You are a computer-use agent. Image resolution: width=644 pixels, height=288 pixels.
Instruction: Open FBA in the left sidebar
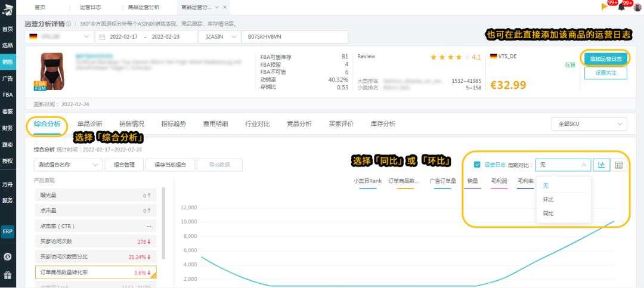8,94
